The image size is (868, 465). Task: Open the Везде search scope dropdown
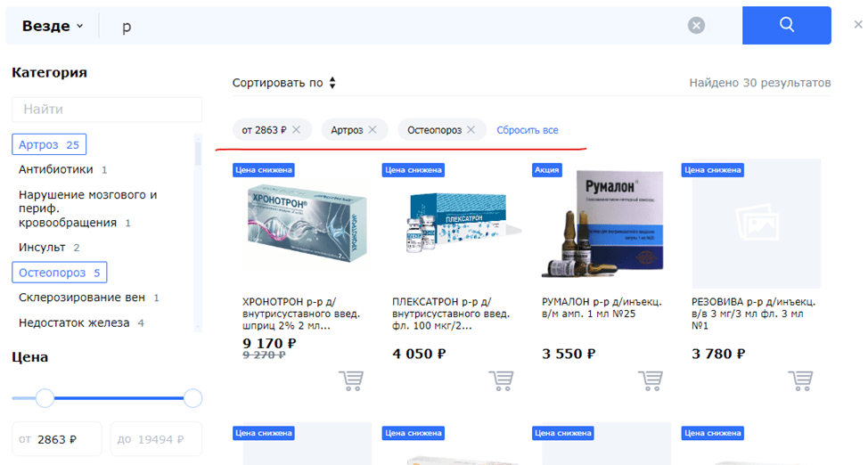coord(53,26)
